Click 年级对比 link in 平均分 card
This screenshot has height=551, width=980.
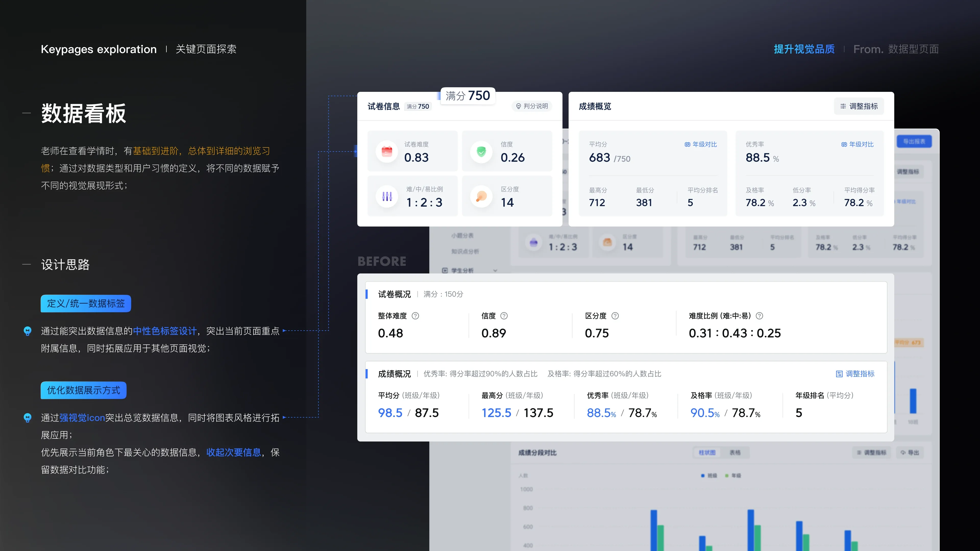point(701,144)
